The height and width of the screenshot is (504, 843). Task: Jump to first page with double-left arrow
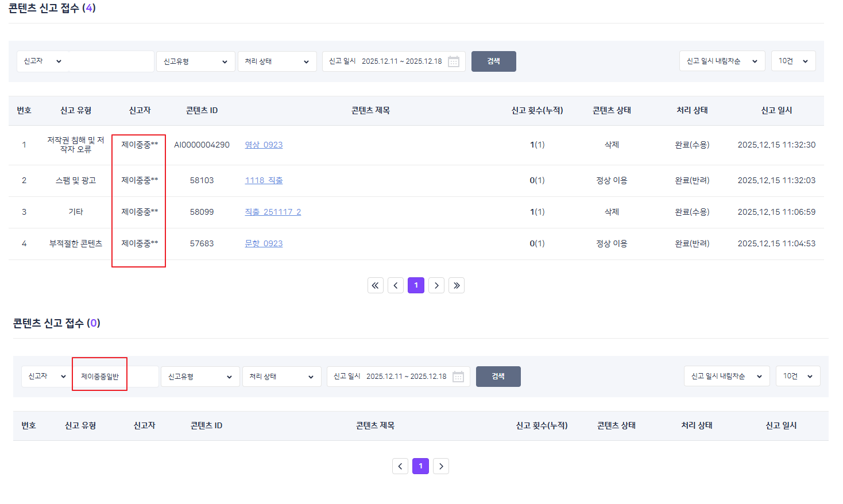[x=376, y=285]
